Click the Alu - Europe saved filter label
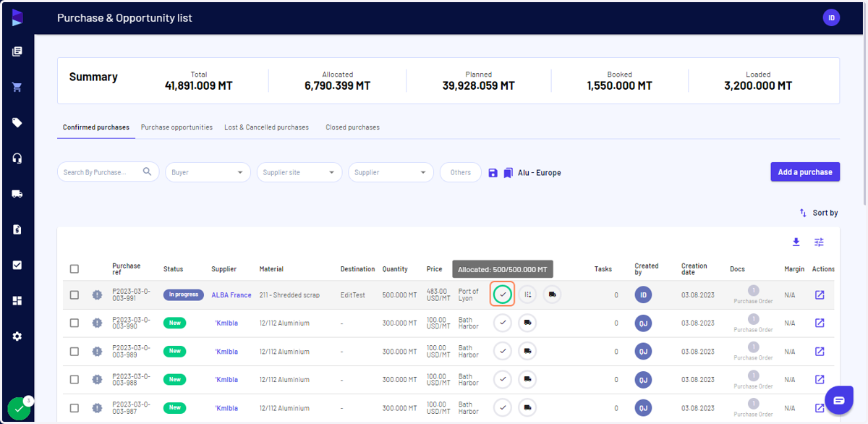 [540, 173]
